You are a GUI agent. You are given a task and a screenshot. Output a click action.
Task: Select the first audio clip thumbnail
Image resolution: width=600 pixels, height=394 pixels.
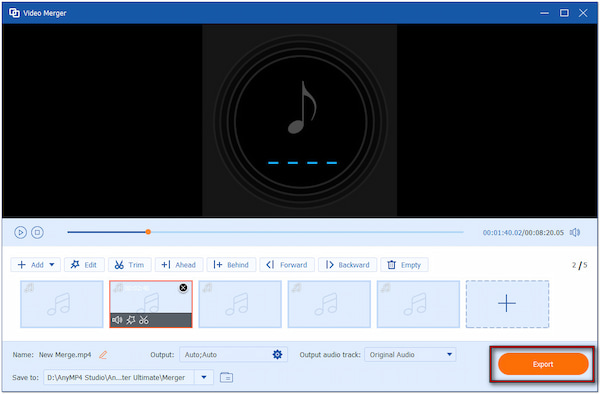62,304
